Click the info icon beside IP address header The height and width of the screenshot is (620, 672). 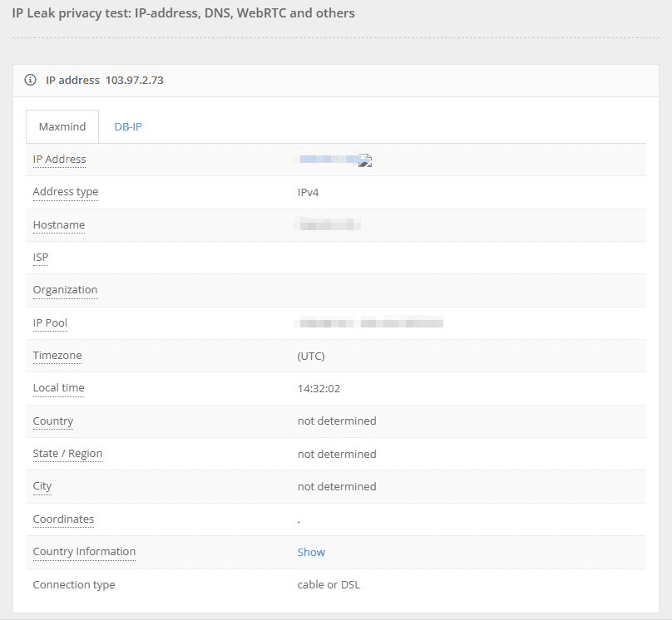(31, 80)
